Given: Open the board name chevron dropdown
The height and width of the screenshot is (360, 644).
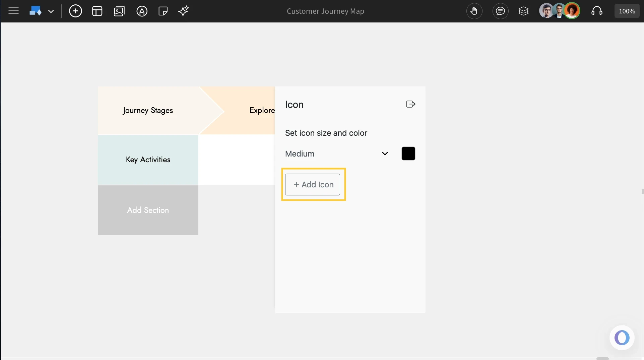Looking at the screenshot, I should click(x=52, y=11).
